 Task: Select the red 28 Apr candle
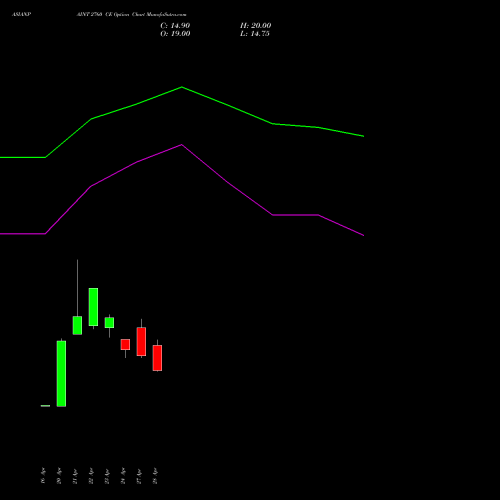point(157,358)
